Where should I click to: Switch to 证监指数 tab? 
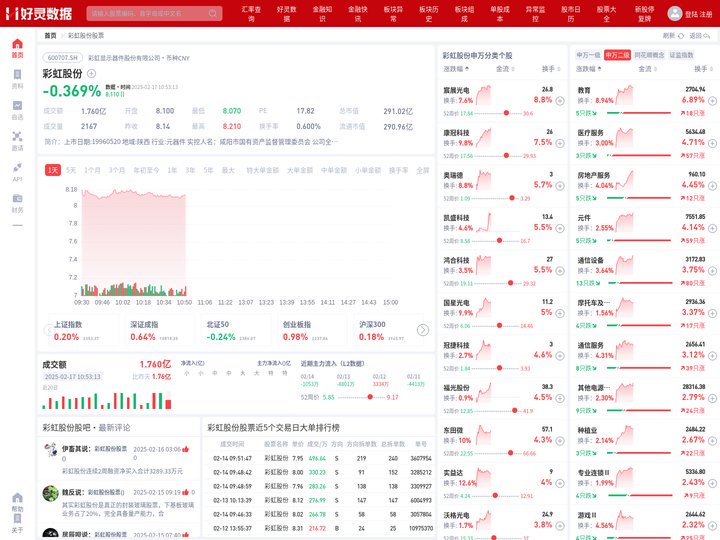(681, 55)
